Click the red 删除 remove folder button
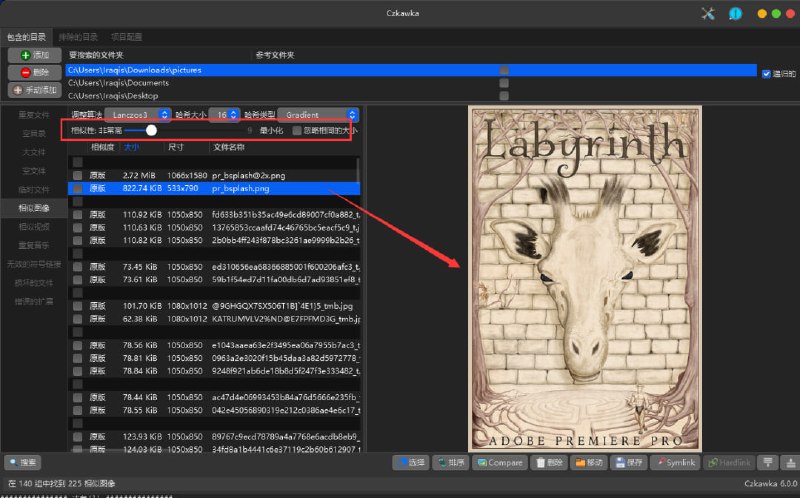Viewport: 800px width, 498px height. point(33,72)
